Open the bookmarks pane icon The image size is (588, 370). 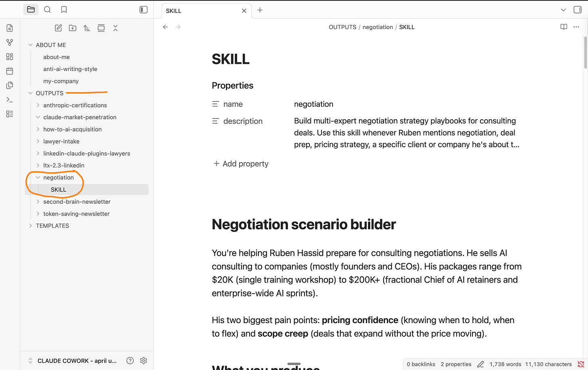point(64,9)
